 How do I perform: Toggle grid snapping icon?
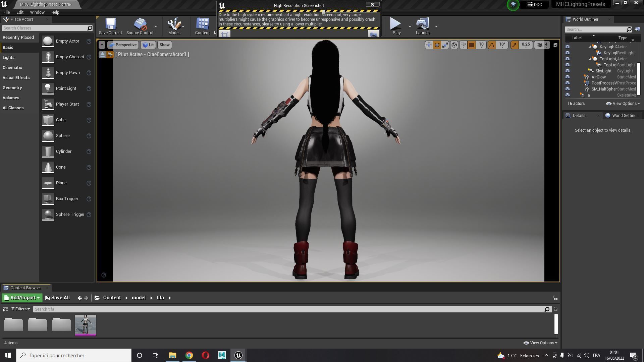coord(471,45)
